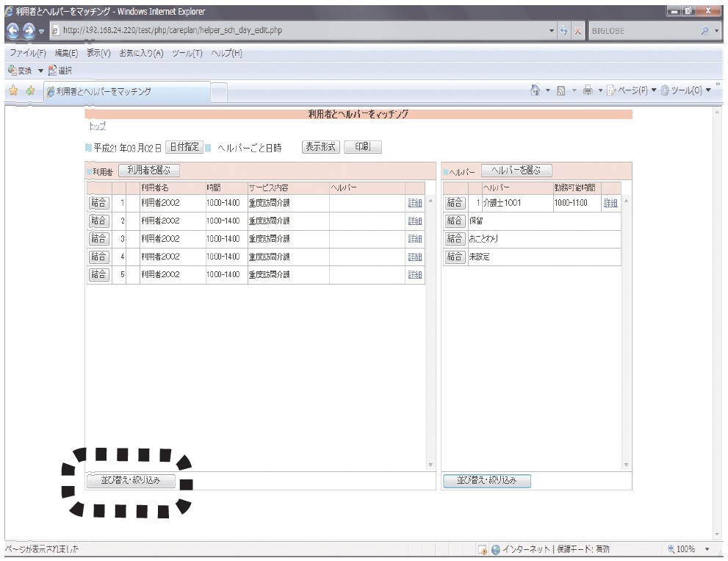The width and height of the screenshot is (728, 561).
Task: Click 結合 button for 未設定
Action: click(455, 257)
